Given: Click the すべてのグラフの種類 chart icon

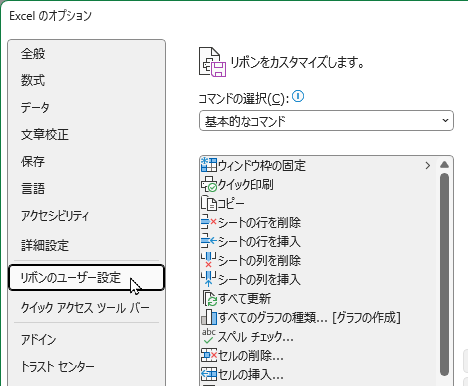Looking at the screenshot, I should tap(209, 317).
